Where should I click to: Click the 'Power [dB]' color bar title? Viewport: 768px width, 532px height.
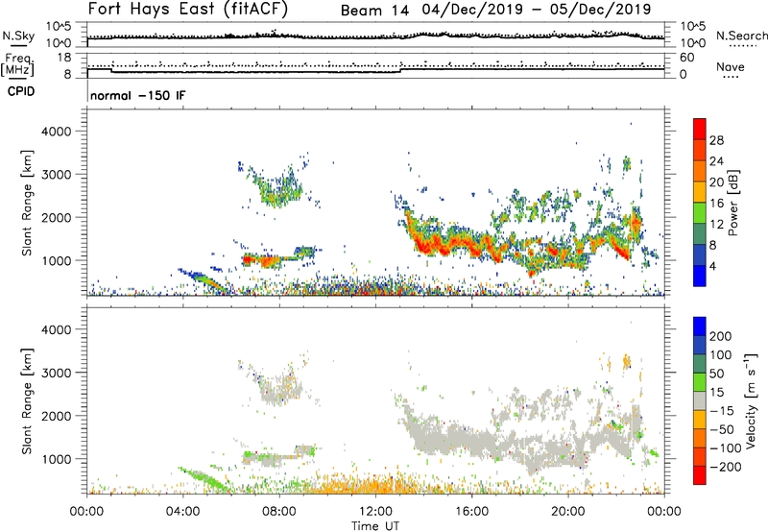[x=733, y=203]
